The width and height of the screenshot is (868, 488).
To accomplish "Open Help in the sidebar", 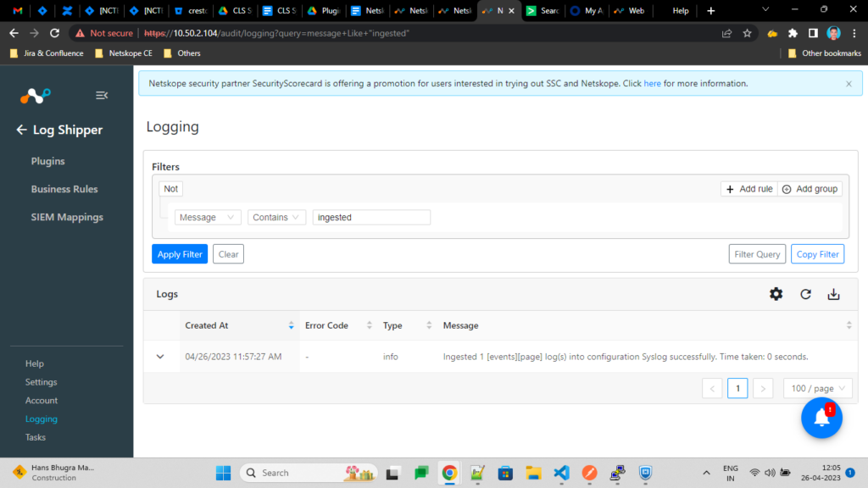I will [x=34, y=363].
